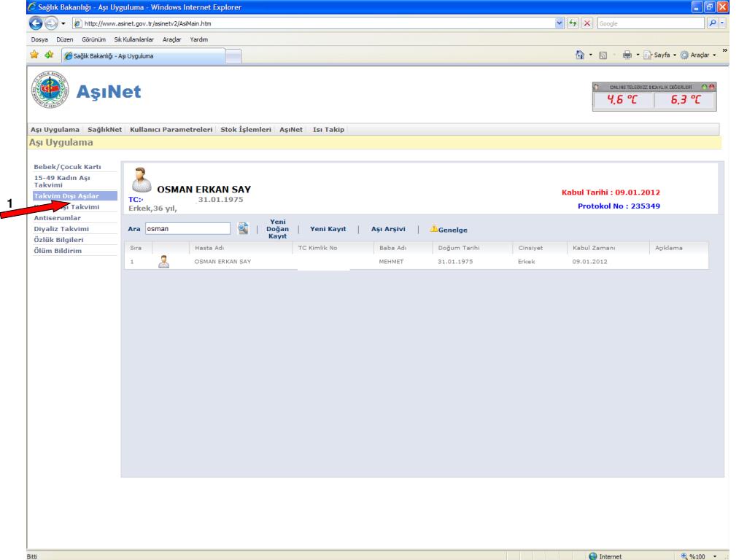Open the recent pages dropdown beside Forward
The height and width of the screenshot is (560, 747).
(x=63, y=23)
